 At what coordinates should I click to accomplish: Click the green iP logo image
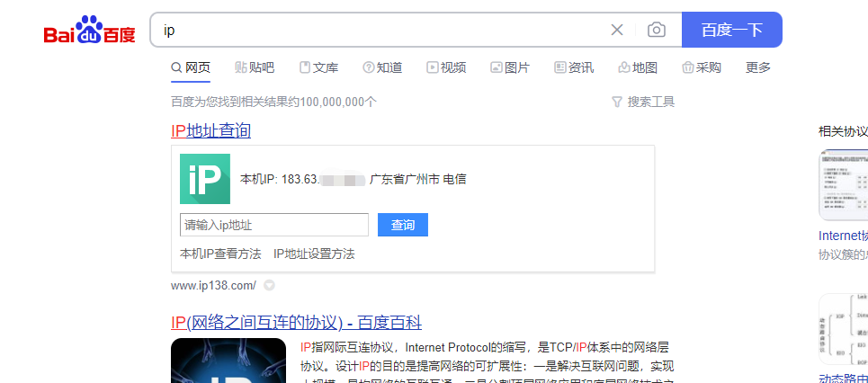pyautogui.click(x=205, y=179)
